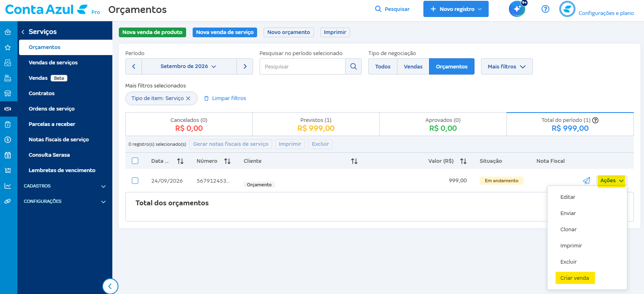Viewport: 644px width, 294px height.
Task: Open the Mais filtros dropdown
Action: [507, 66]
